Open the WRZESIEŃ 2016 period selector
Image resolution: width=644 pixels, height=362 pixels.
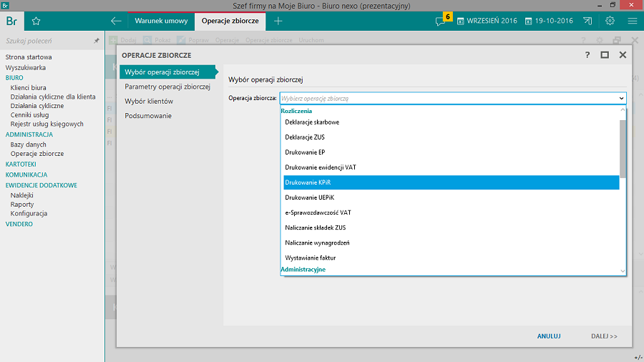coord(487,21)
